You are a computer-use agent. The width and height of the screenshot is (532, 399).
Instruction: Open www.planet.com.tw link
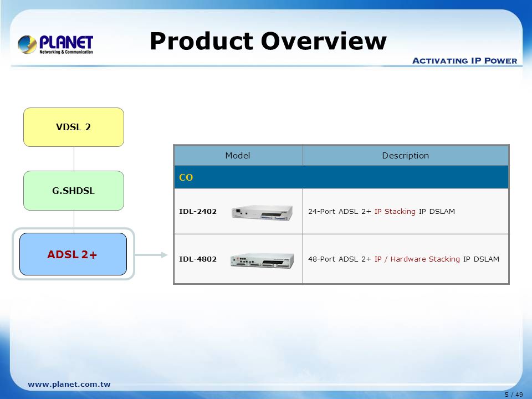pos(69,385)
